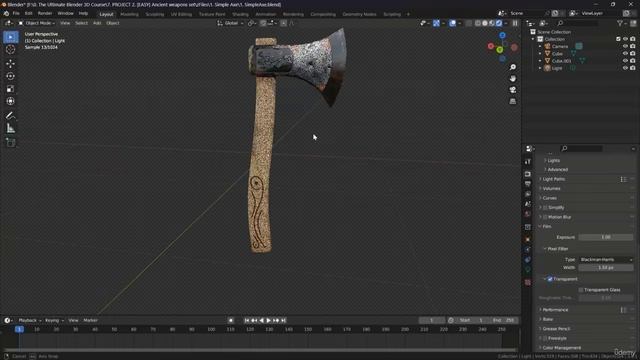Expand the Volumes panel
Screen dimensions: 640x360
click(551, 189)
